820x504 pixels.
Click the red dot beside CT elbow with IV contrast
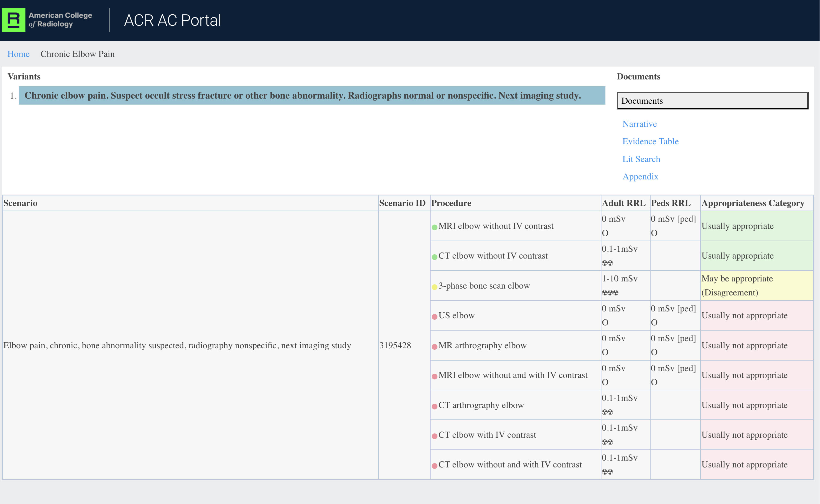tap(434, 436)
